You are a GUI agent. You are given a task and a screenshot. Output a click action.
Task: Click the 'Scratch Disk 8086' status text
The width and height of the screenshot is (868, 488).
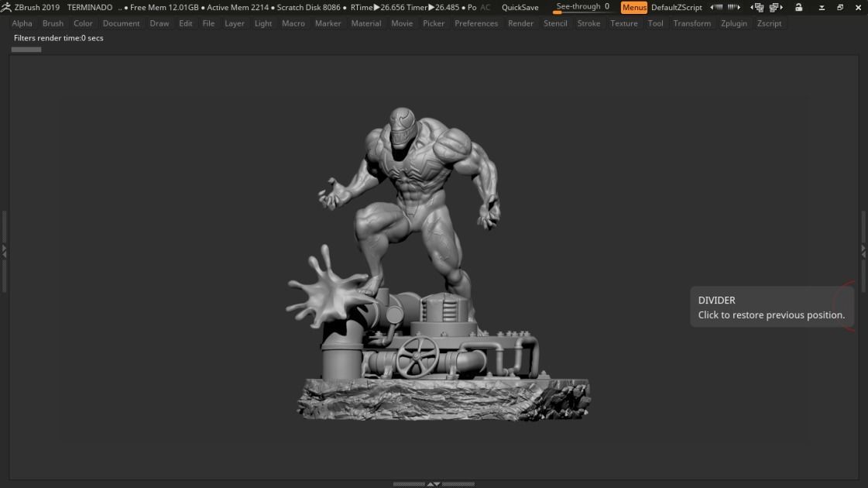point(308,7)
